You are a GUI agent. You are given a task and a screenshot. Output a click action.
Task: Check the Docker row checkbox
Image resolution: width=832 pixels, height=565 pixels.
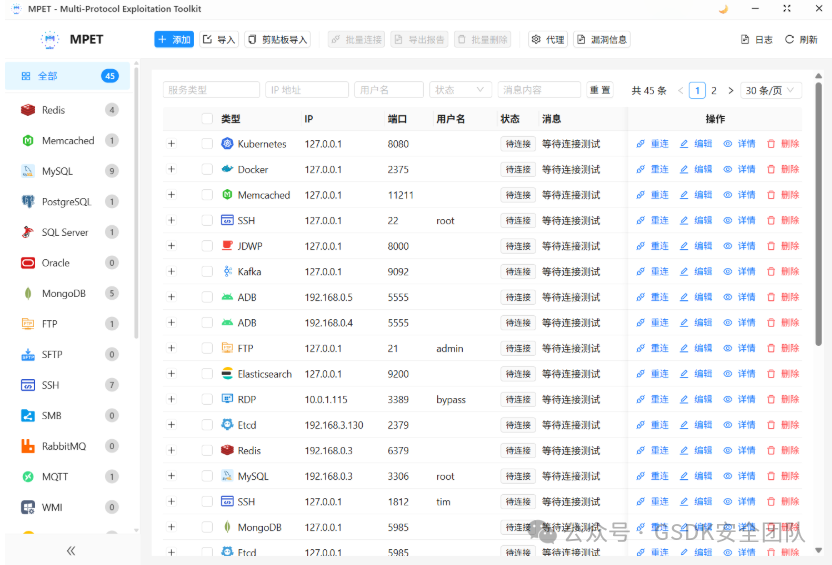(x=207, y=169)
